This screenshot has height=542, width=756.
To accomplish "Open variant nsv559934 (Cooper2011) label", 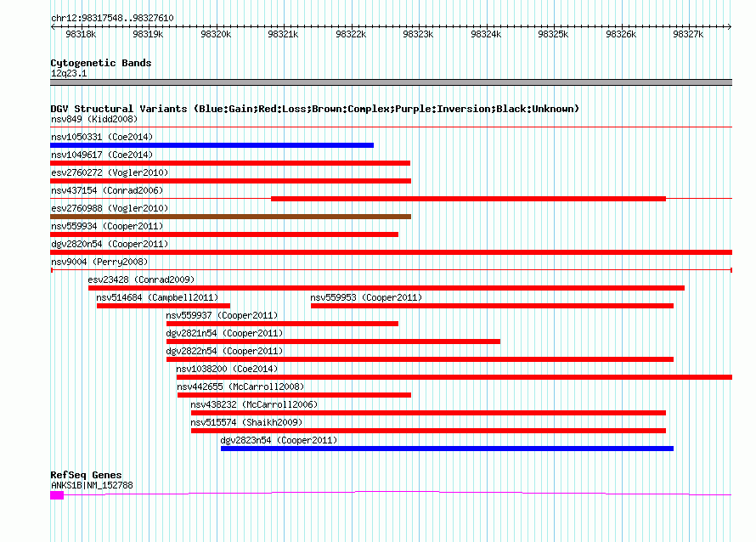I will pos(107,226).
